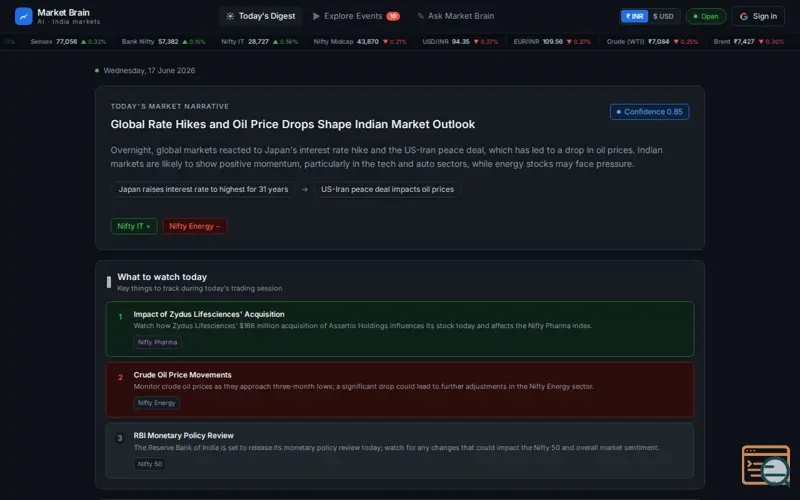Select the Nifty IT 28,727 ticker
This screenshot has width=800, height=500.
coord(259,42)
